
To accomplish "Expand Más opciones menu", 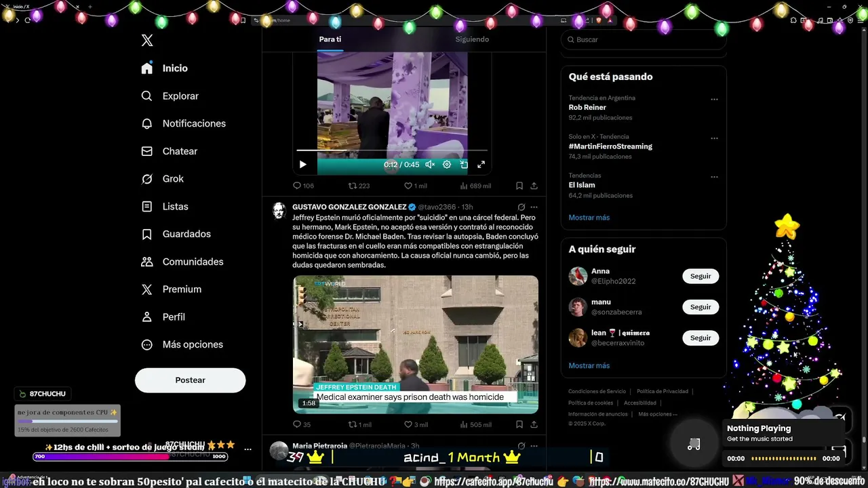I will pos(182,344).
